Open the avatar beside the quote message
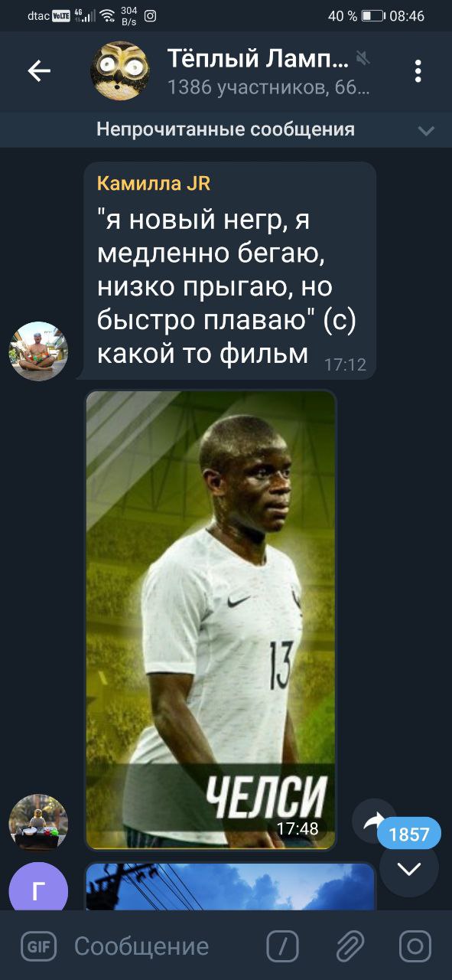 coord(38,351)
